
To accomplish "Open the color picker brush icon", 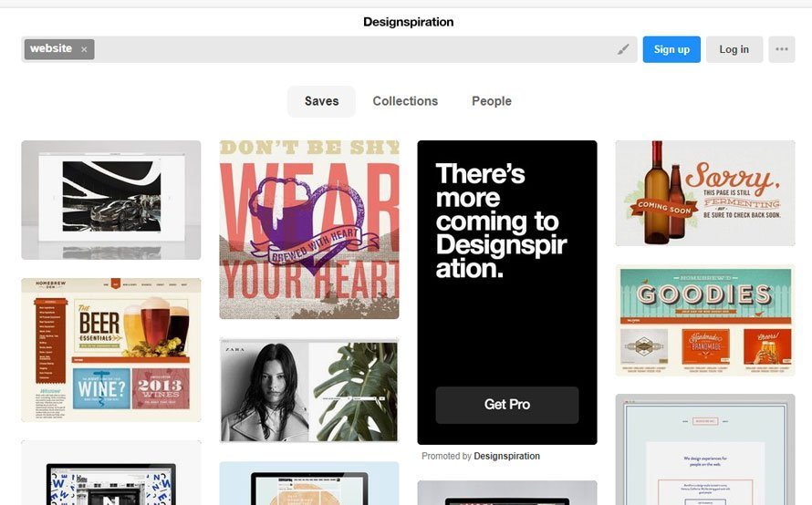I will click(x=623, y=49).
